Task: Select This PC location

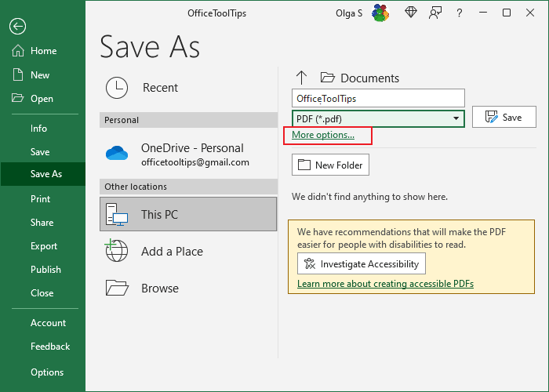Action: point(188,214)
